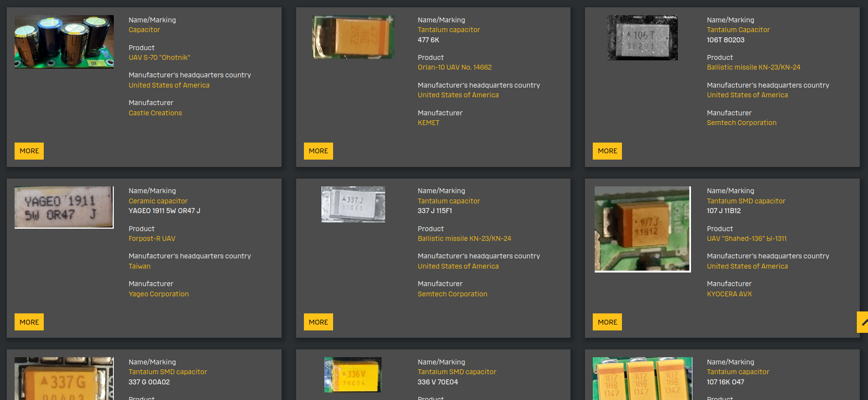This screenshot has height=400, width=868.
Task: View the 106T grayscale capacitor photo
Action: pos(642,38)
